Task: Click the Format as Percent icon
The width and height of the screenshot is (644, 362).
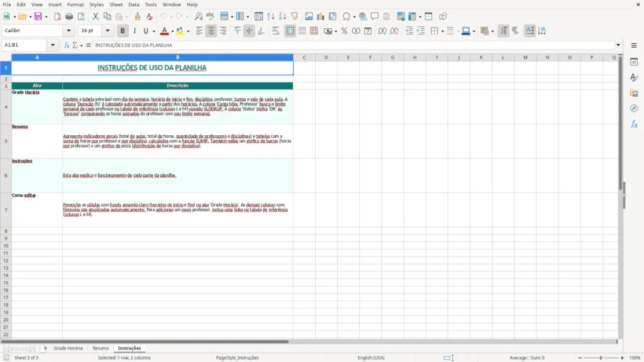Action: (344, 31)
